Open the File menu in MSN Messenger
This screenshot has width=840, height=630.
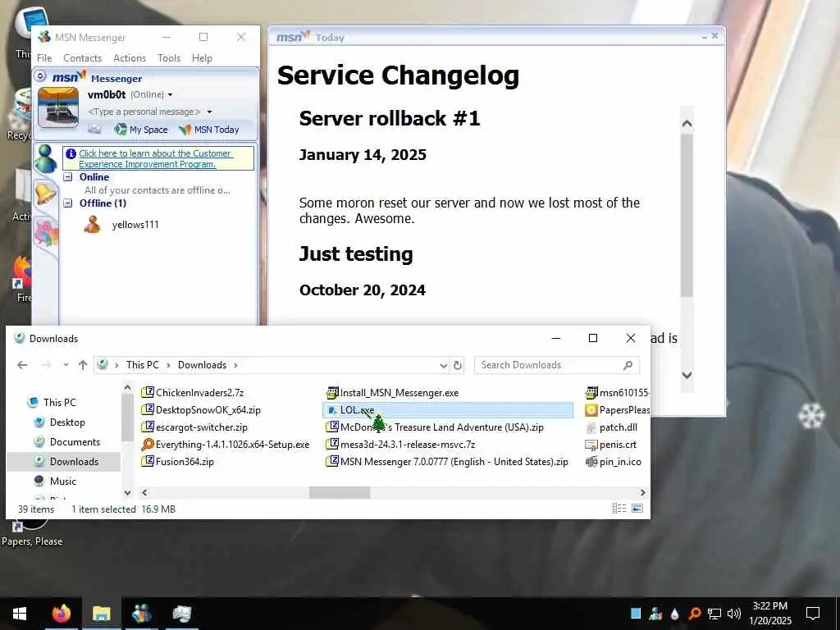point(44,58)
